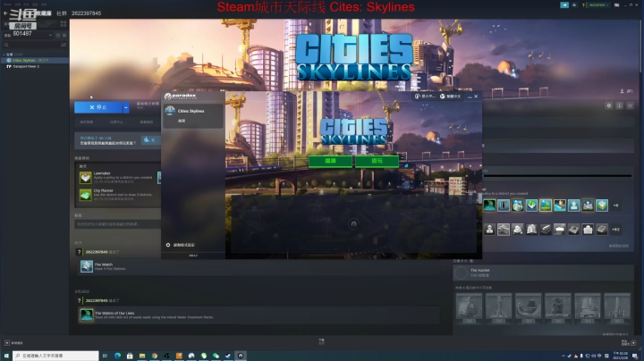Open Downloads status at bottom center

[x=322, y=341]
